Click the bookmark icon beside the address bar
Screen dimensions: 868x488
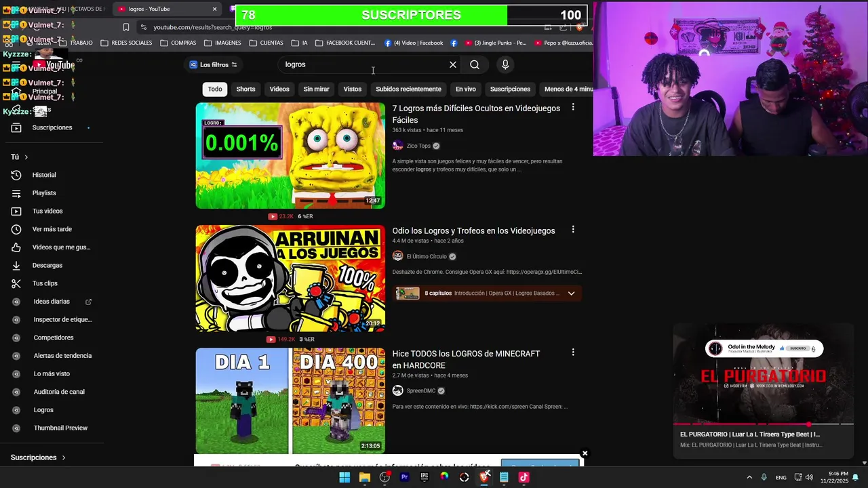pos(126,27)
